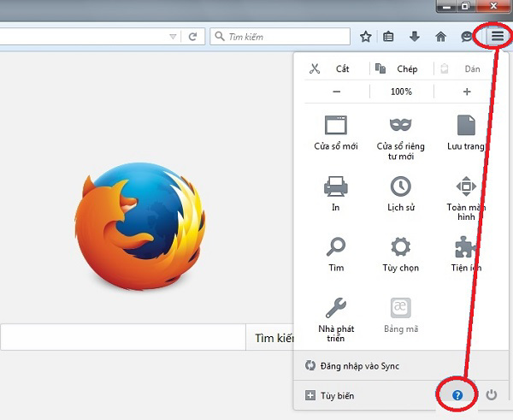Go to the Home page icon

point(441,37)
